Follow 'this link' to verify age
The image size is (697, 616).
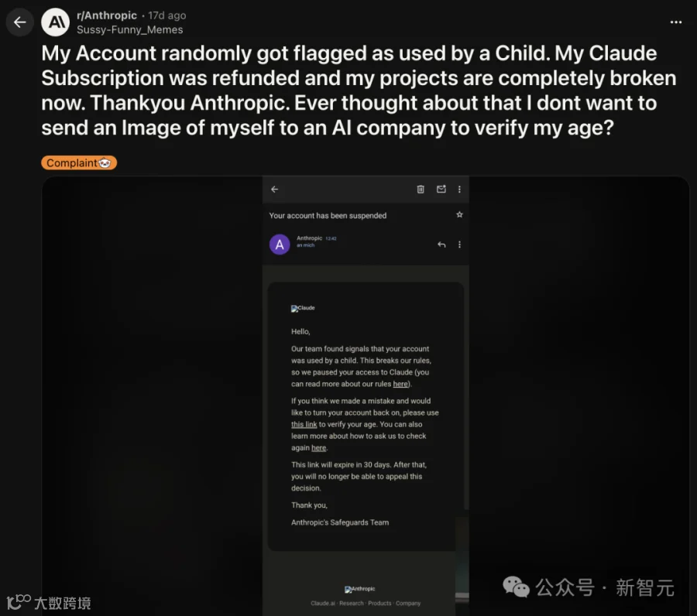304,425
